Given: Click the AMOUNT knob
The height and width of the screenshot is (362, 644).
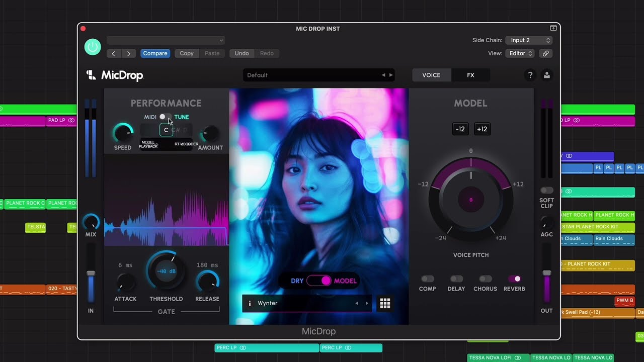Looking at the screenshot, I should pos(210,133).
